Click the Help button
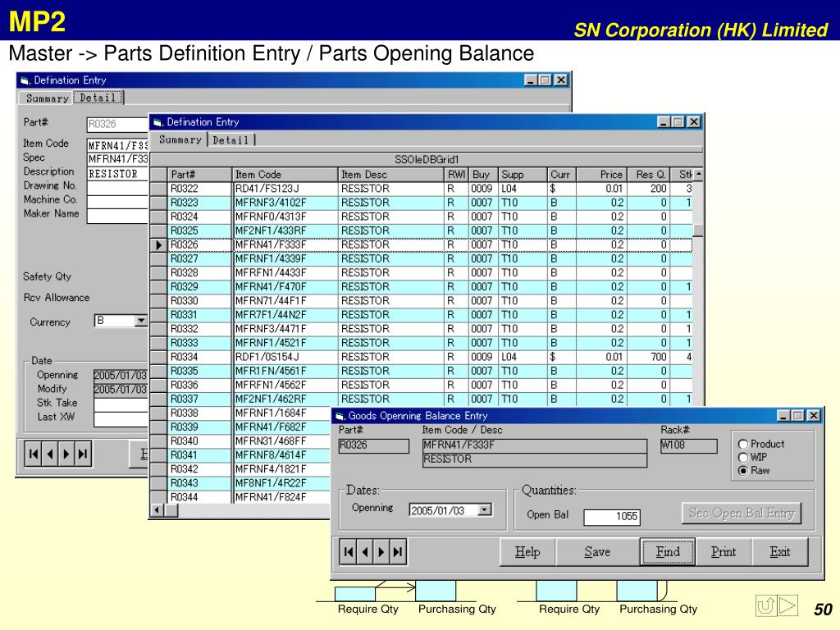 [527, 552]
